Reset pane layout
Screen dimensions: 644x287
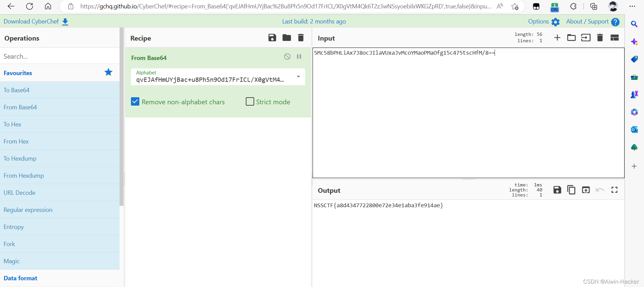(614, 38)
